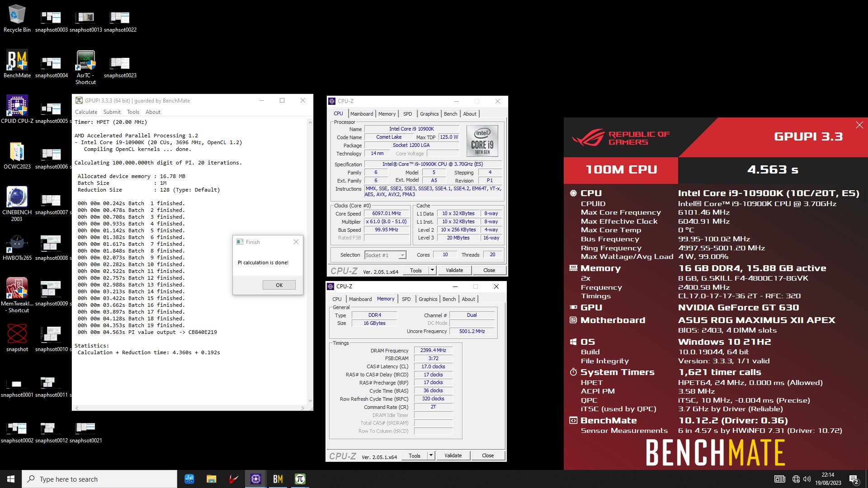Open the CPU-Z taskbar icon
Viewport: 868px width, 488px height.
[x=256, y=479]
